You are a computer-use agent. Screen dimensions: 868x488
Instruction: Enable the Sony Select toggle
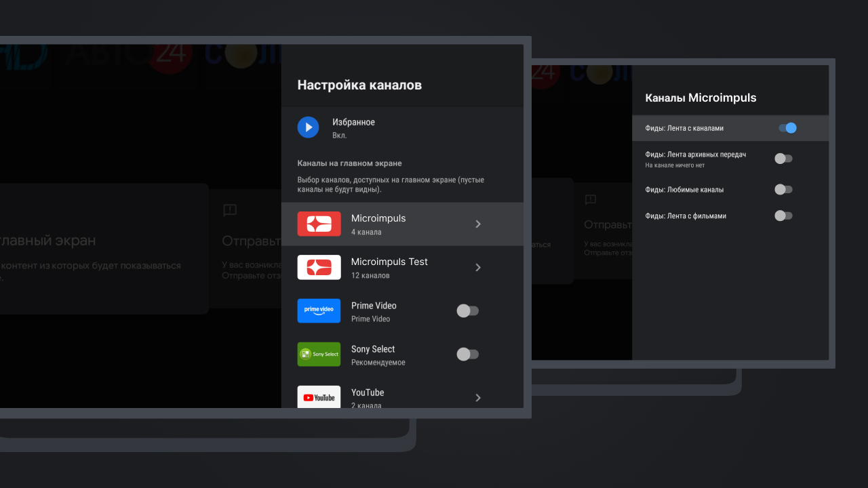coord(467,354)
